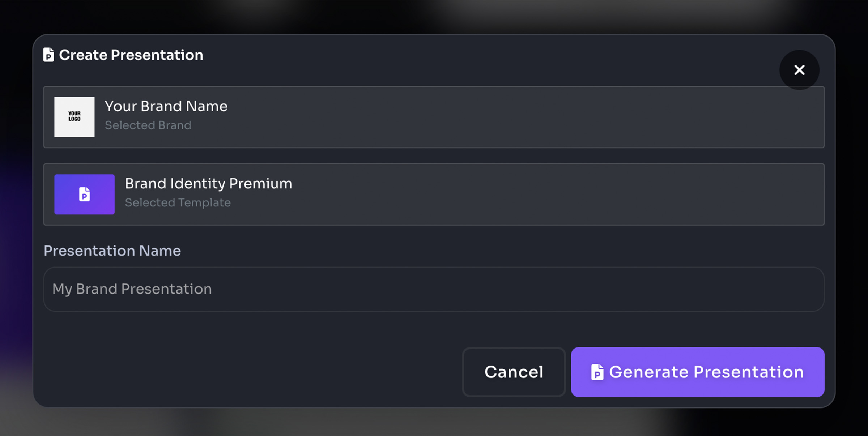
Task: Click the Create Presentation document icon
Action: click(48, 55)
